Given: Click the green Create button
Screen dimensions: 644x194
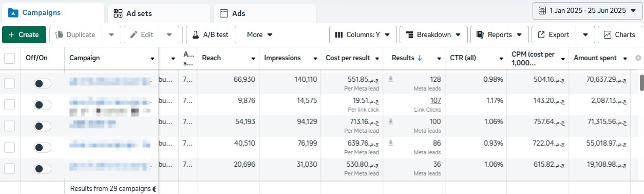Looking at the screenshot, I should (x=24, y=35).
